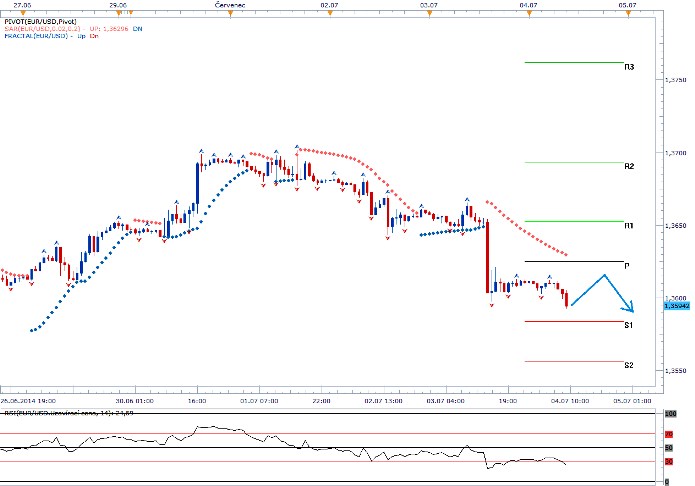695x486 pixels.
Task: Click the R2 resistance level label
Action: click(629, 166)
